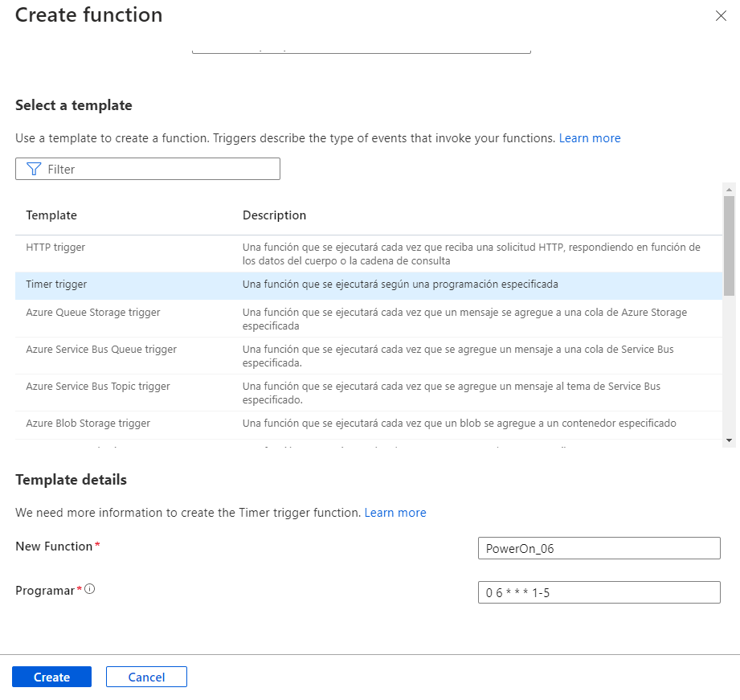The height and width of the screenshot is (700, 740).
Task: Select Azure Service Bus Topic trigger
Action: pyautogui.click(x=98, y=387)
